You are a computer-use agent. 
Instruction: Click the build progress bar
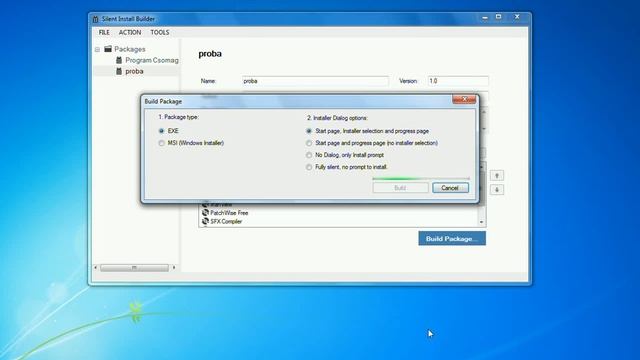tap(421, 178)
